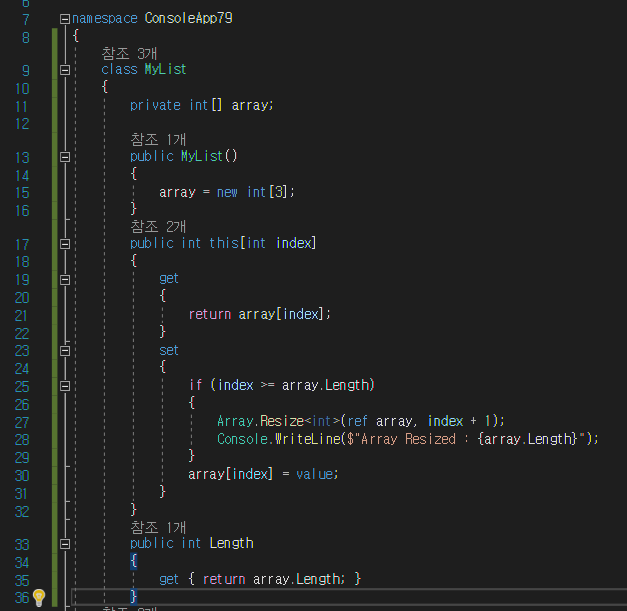Click the 'set' keyword on line 23
Screen dimensions: 627x611
point(169,351)
